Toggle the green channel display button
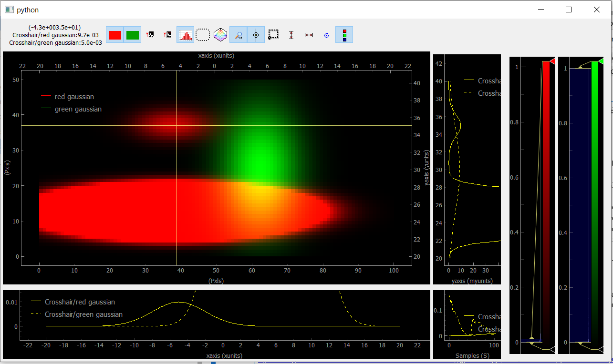 click(132, 35)
